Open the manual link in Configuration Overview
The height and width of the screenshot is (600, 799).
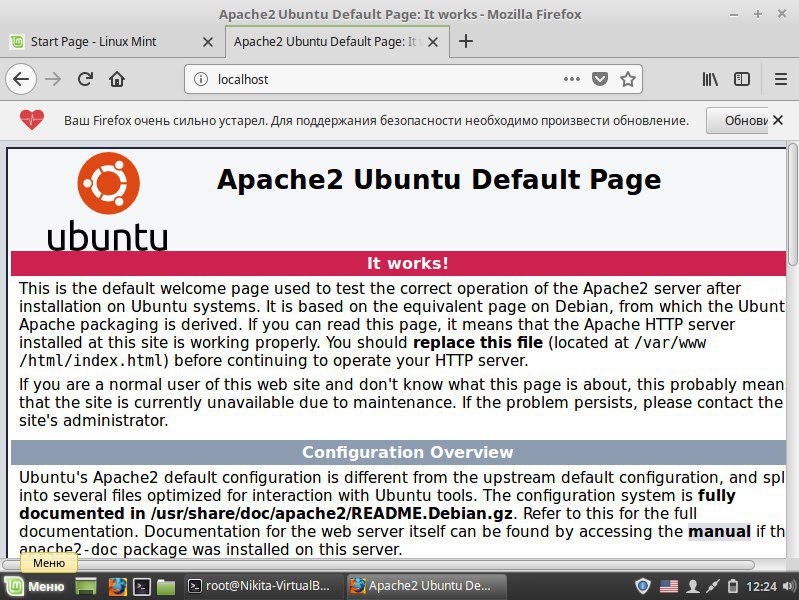[719, 531]
